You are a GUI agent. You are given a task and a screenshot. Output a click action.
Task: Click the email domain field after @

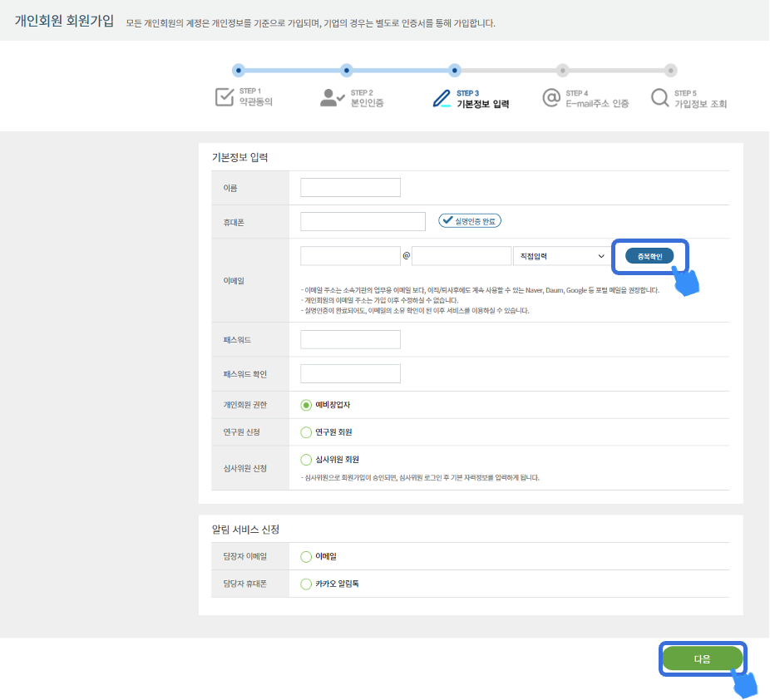coord(462,256)
